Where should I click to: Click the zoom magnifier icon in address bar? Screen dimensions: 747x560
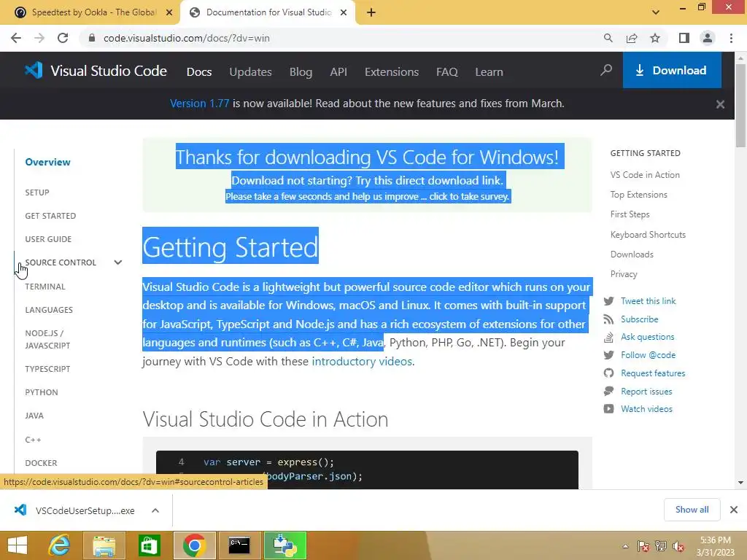coord(608,38)
